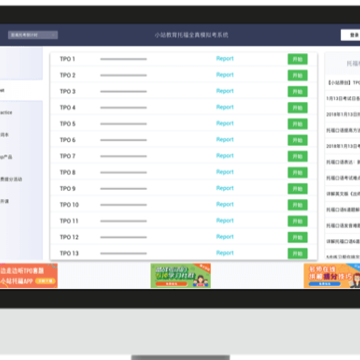Begin TPO 13 using its 开始 button
The width and height of the screenshot is (360, 360).
point(298,253)
